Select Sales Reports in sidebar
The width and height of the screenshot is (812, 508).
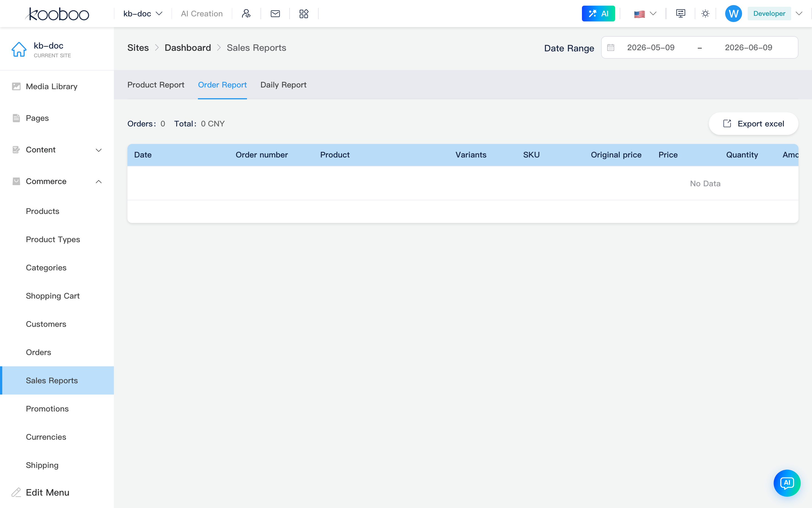[57, 380]
